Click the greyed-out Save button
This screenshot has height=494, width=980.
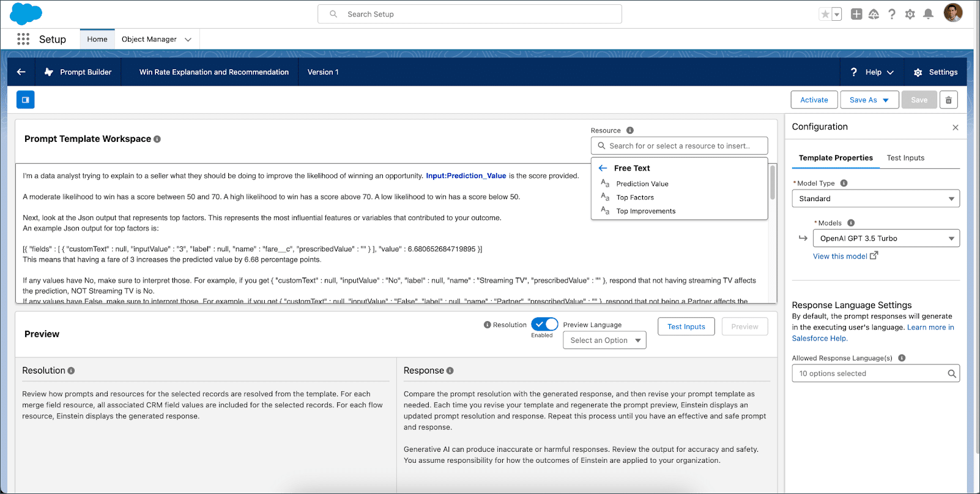point(919,100)
